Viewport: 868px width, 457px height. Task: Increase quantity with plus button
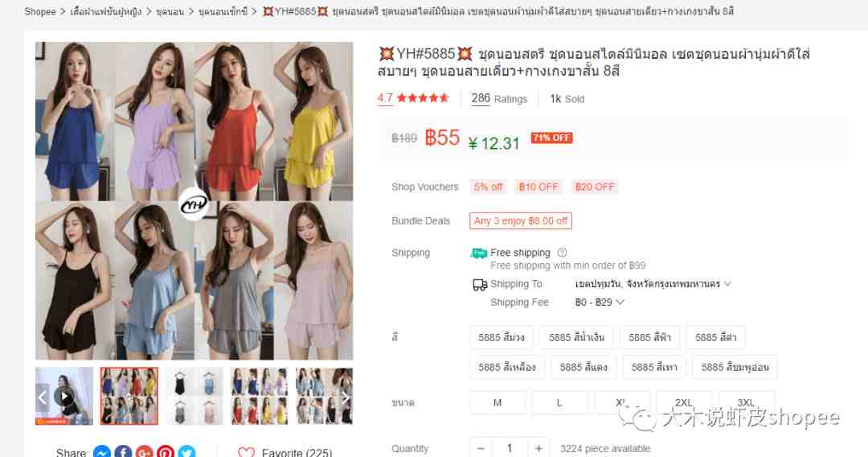point(538,448)
